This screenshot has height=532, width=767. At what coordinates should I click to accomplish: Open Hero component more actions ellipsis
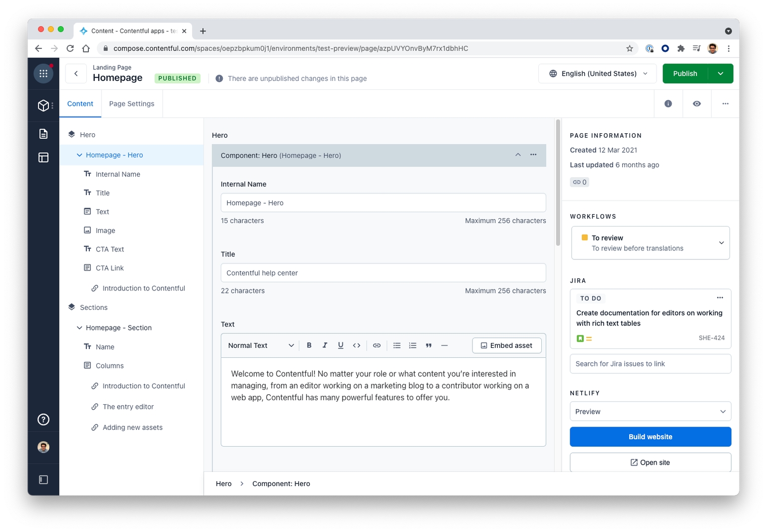tap(533, 155)
